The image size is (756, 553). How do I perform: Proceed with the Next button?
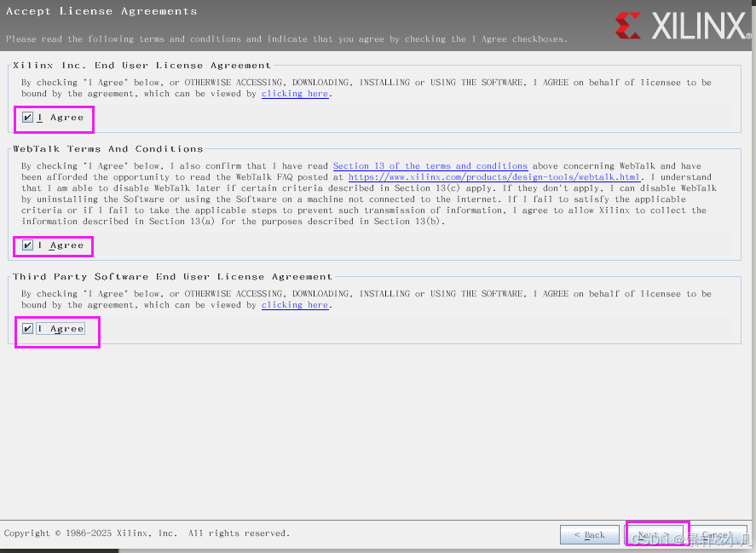(x=654, y=534)
